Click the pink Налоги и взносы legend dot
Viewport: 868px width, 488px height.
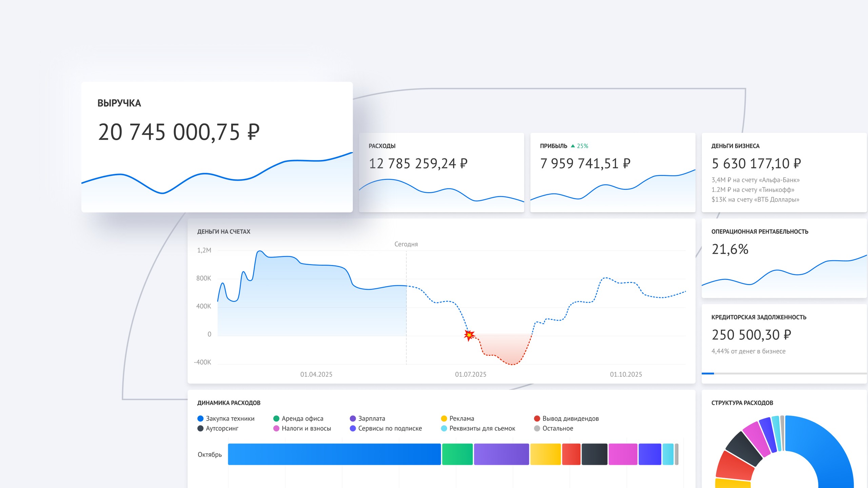(276, 428)
